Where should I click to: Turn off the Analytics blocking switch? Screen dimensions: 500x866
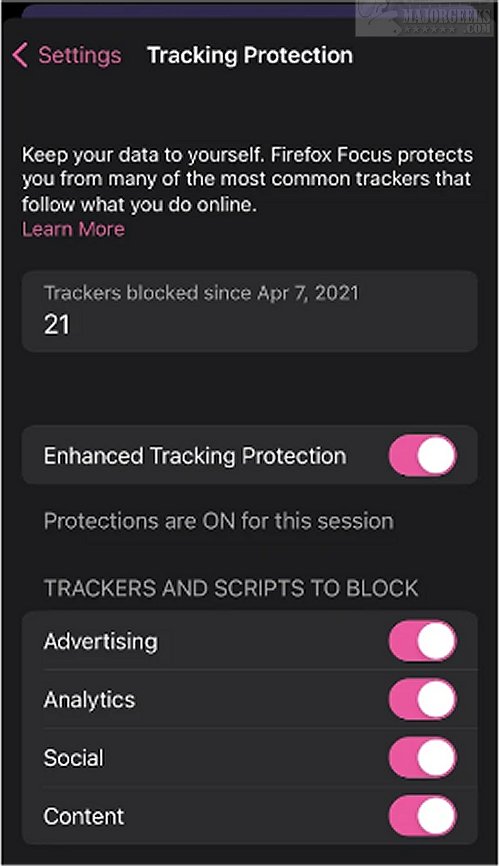point(423,699)
